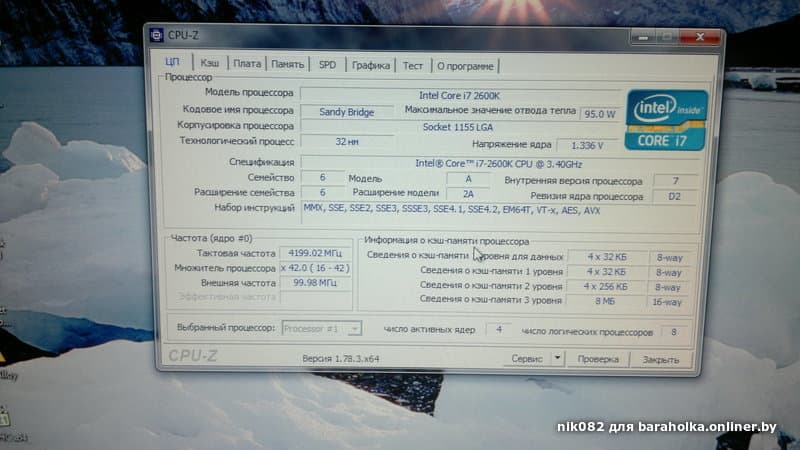Expand the Сервис dropdown arrow
Viewport: 800px width, 450px height.
558,359
